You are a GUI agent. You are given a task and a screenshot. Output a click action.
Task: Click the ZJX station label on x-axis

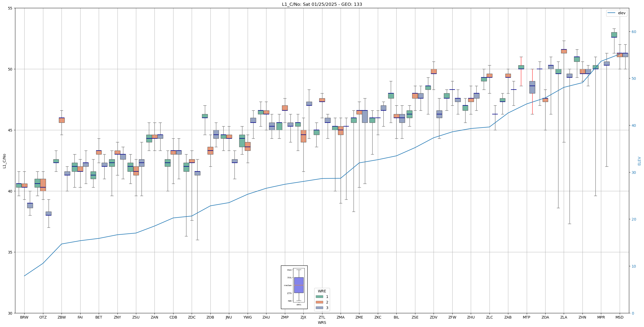(303, 317)
